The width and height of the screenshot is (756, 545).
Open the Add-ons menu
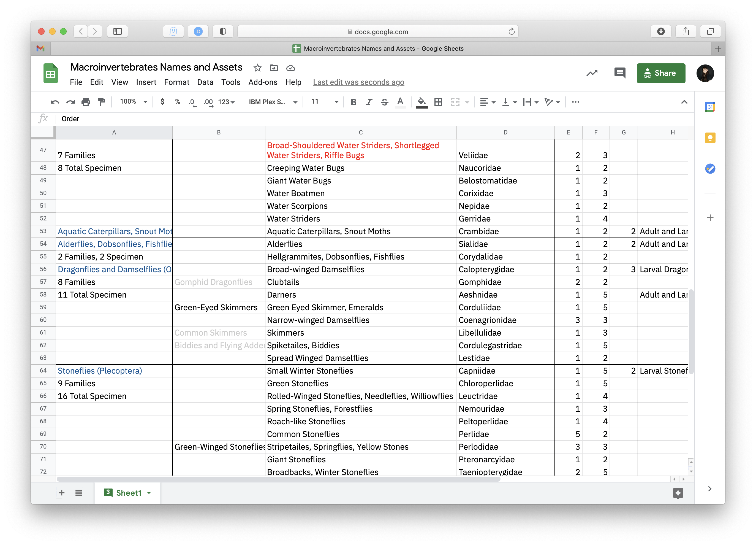pyautogui.click(x=263, y=82)
